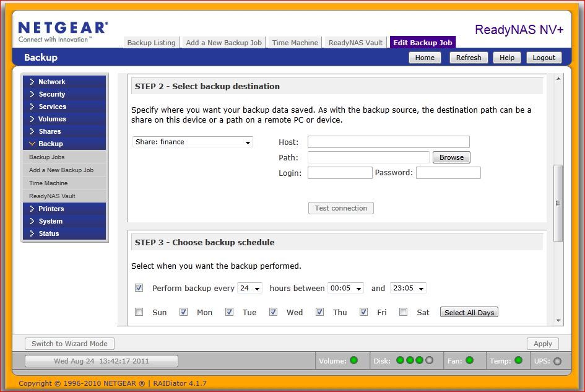The image size is (585, 392).
Task: Click the Host input field
Action: [388, 142]
